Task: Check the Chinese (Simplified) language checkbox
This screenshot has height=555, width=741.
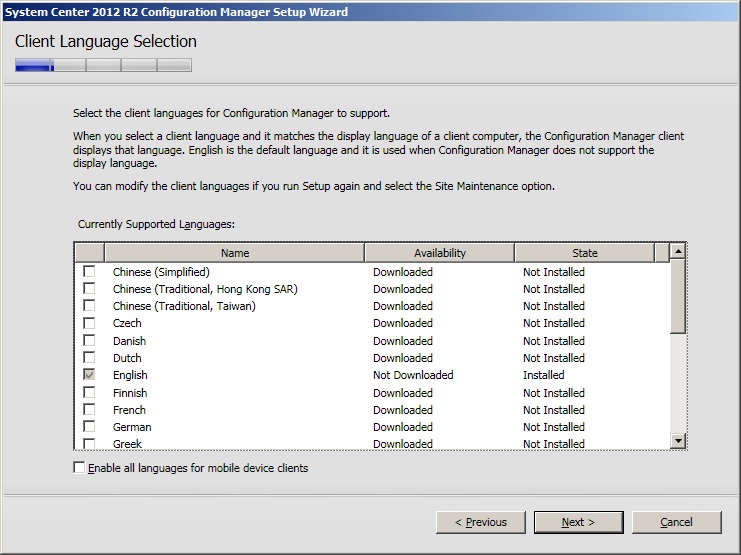Action: coord(90,272)
